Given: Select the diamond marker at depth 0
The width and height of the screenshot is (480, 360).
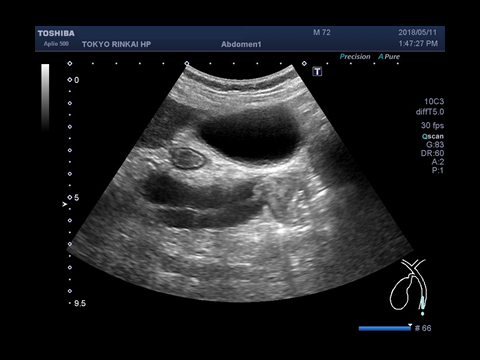Looking at the screenshot, I should (70, 80).
